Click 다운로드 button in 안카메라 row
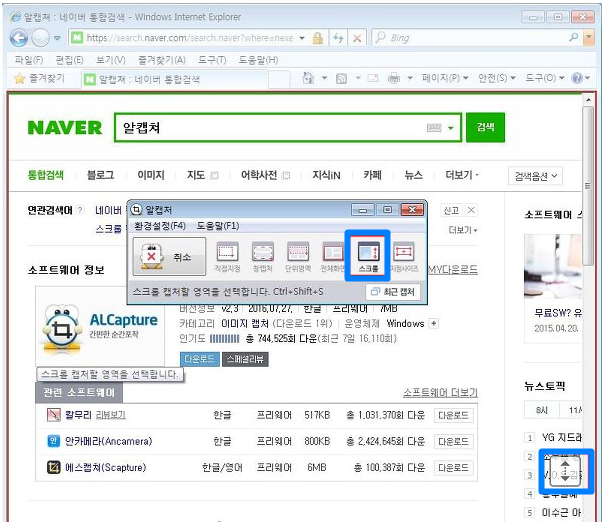This screenshot has height=528, width=605. tap(453, 441)
